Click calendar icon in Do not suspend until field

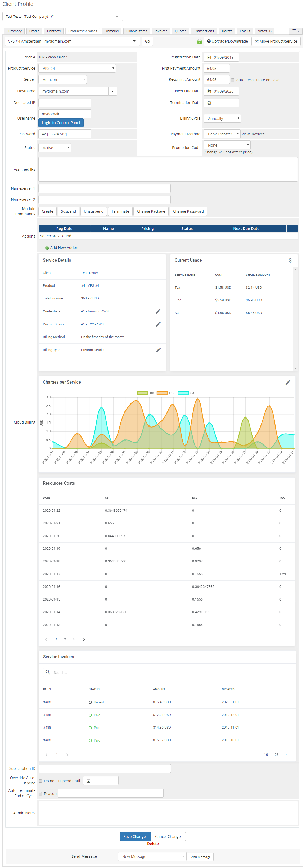(x=89, y=781)
